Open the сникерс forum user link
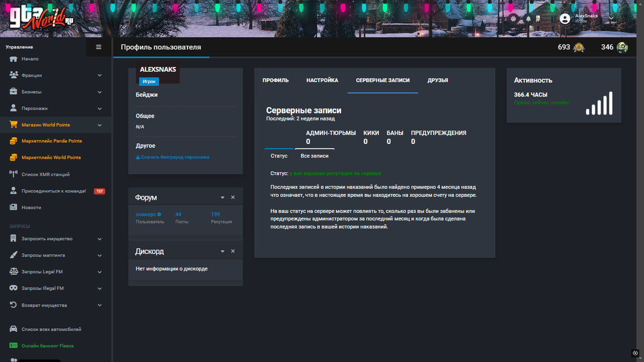This screenshot has width=644, height=362. coord(148,214)
